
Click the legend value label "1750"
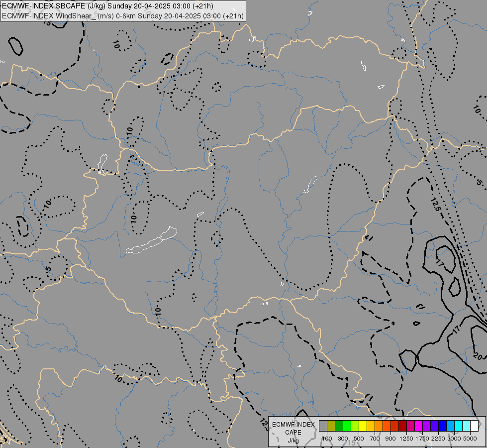pyautogui.click(x=422, y=439)
